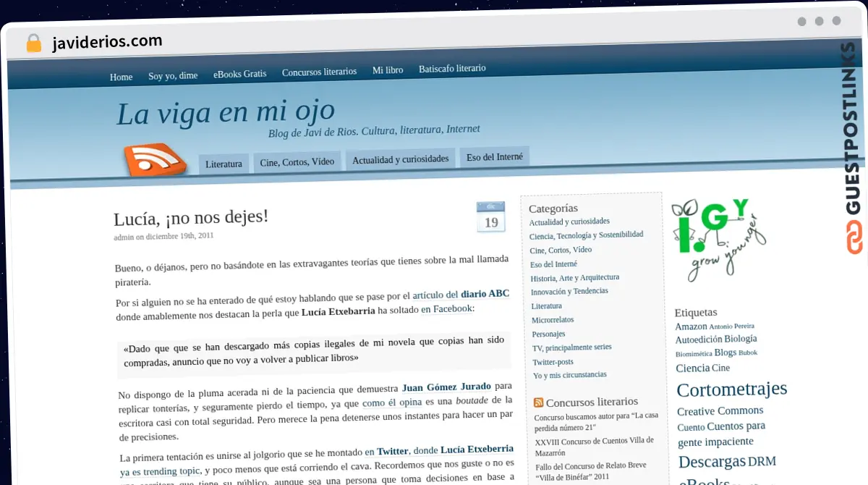Click the "Cortometrajes" tag in tag cloud
868x485 pixels.
point(731,389)
